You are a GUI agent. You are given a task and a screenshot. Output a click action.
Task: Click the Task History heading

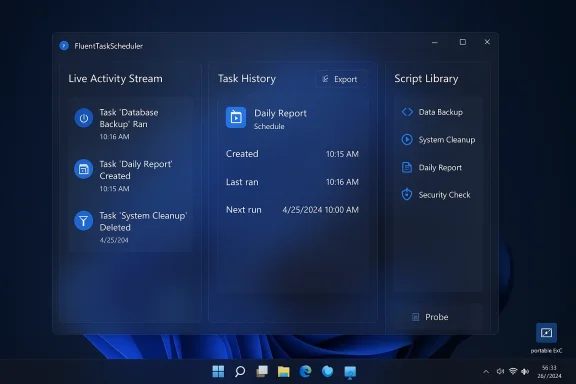[x=247, y=79]
